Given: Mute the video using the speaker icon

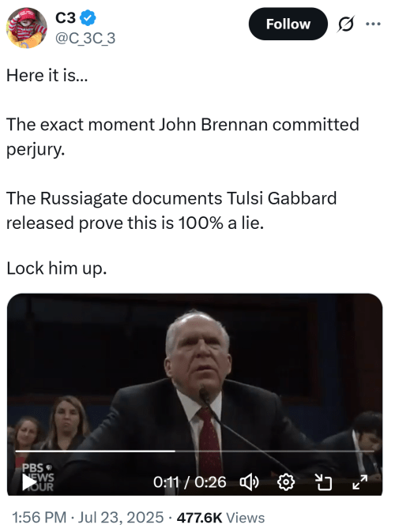Looking at the screenshot, I should click(250, 482).
